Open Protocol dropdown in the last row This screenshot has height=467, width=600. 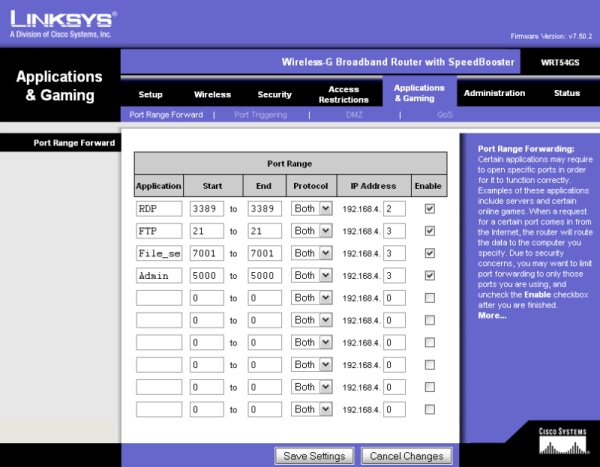click(311, 409)
